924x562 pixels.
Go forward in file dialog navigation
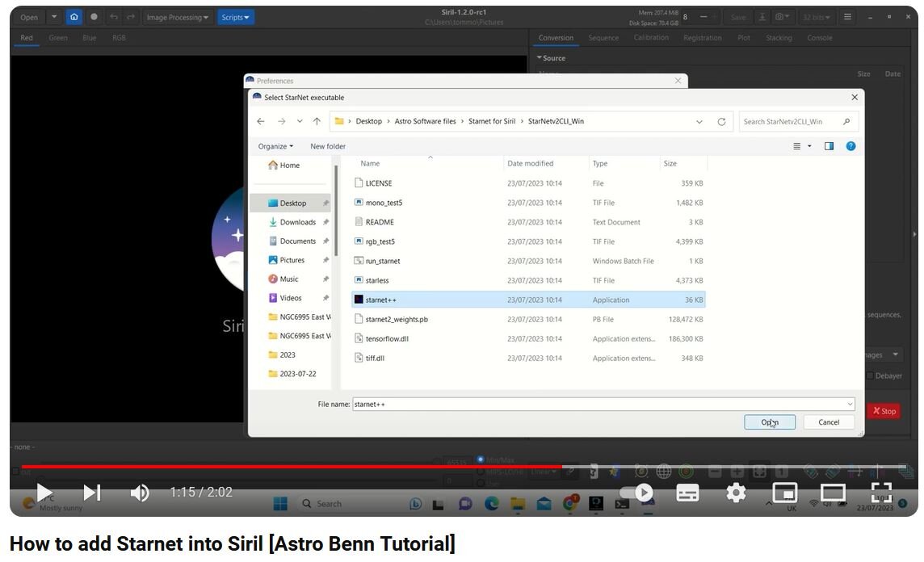click(x=282, y=121)
